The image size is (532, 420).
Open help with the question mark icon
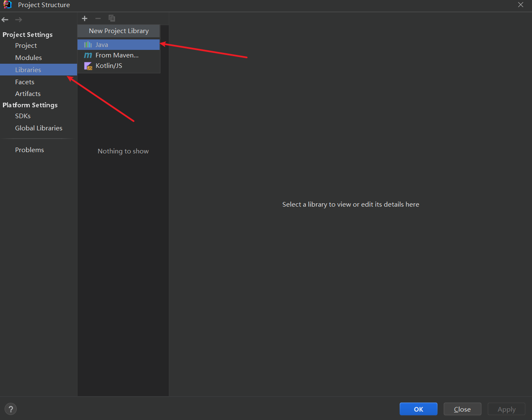click(11, 409)
